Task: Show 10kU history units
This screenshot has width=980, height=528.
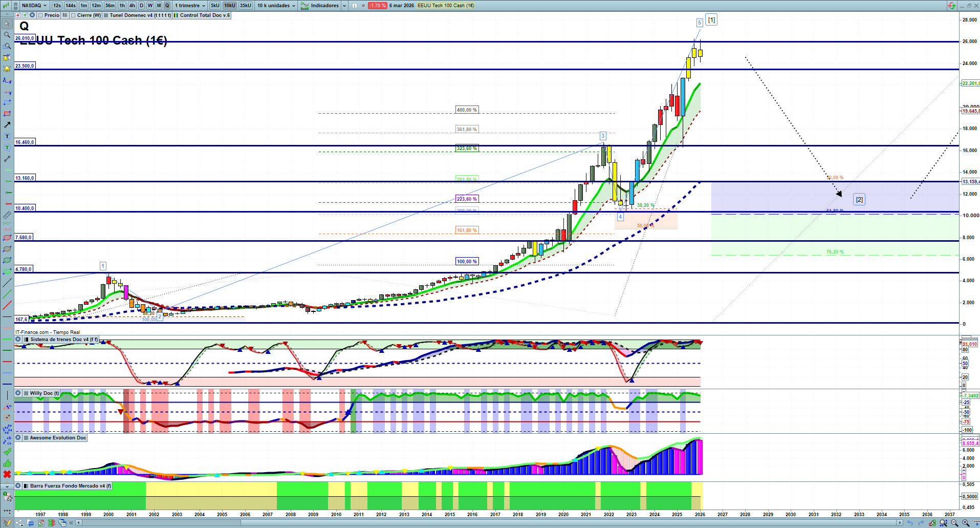Action: pos(230,6)
